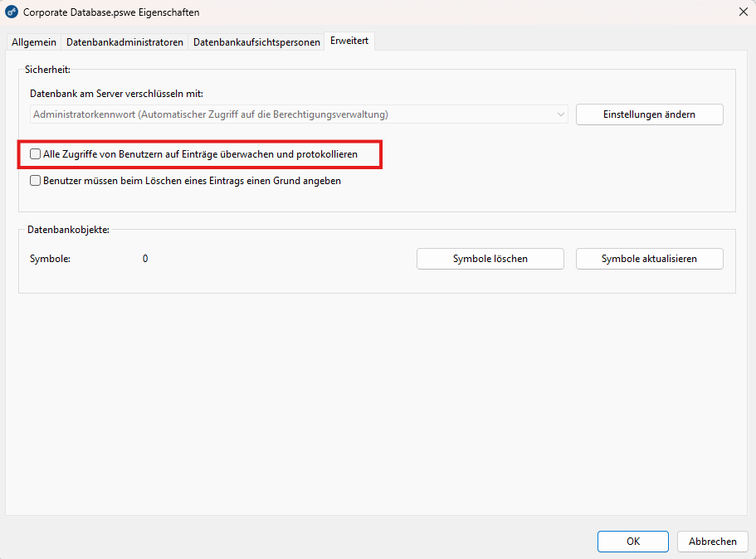756x559 pixels.
Task: Click the Password Safe app icon in title bar
Action: click(12, 12)
